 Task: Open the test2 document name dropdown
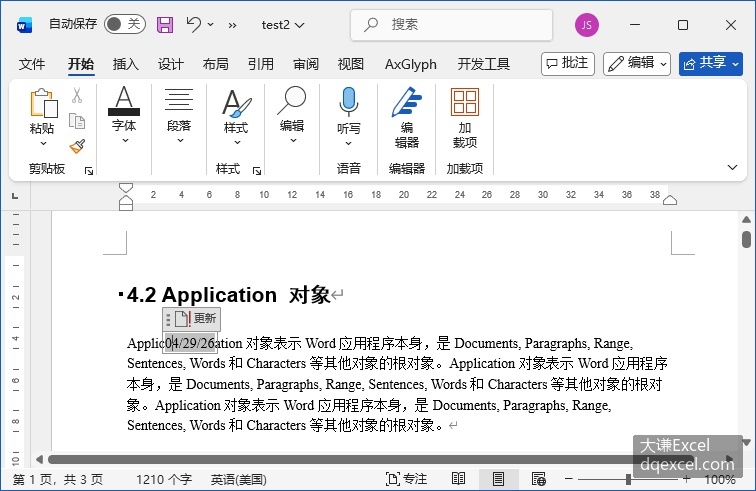(283, 25)
